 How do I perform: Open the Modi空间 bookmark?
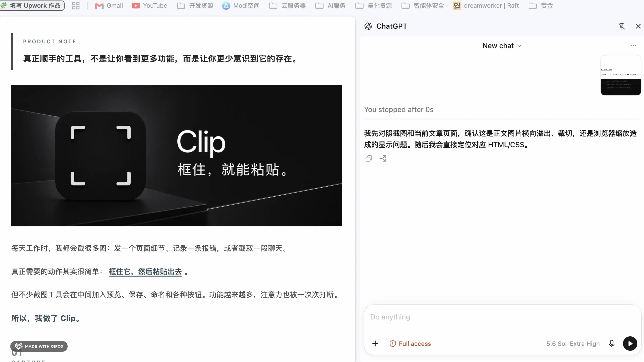(x=241, y=6)
